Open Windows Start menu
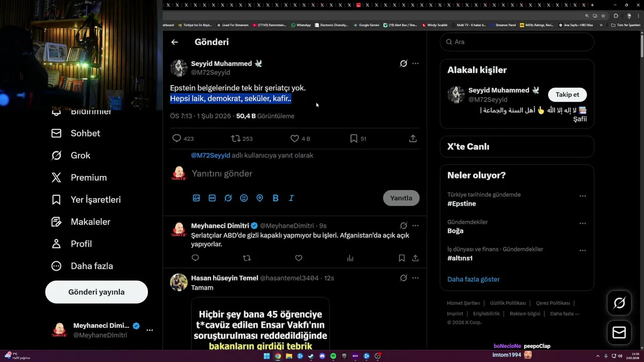The width and height of the screenshot is (644, 362). (x=267, y=356)
